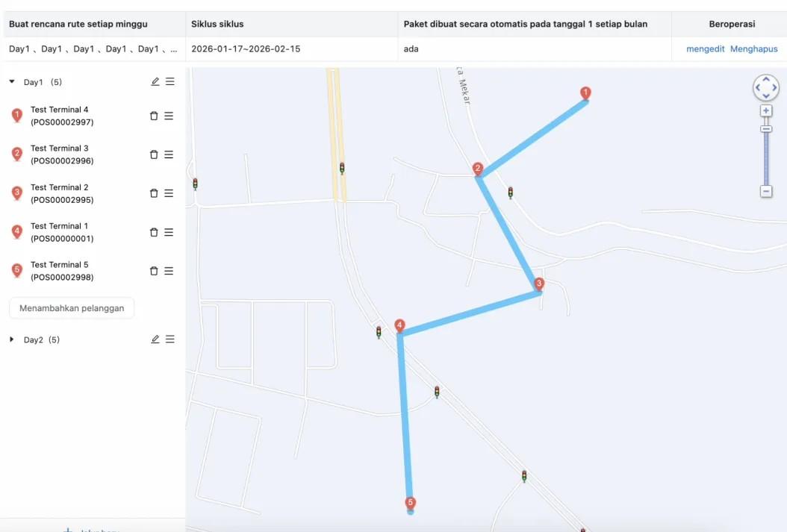787x532 pixels.
Task: Click the Menghapus link
Action: pyautogui.click(x=753, y=48)
